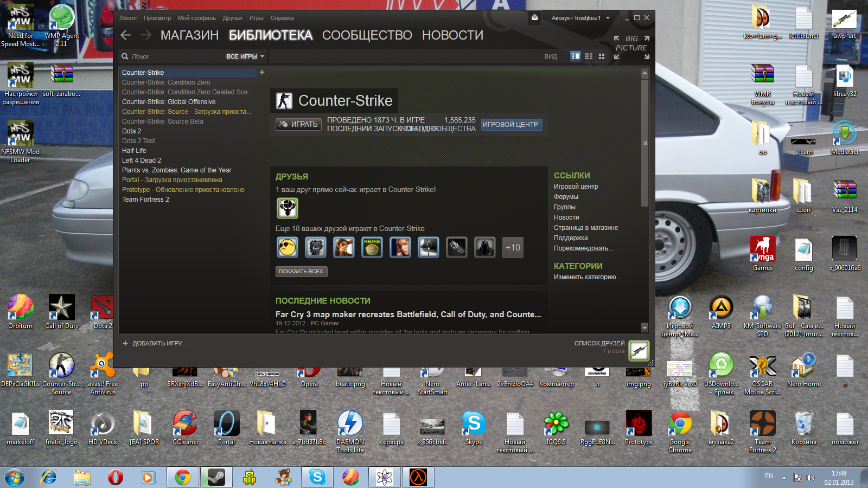Open the Страница в магазине link
Screen dimensions: 868x488
click(586, 228)
